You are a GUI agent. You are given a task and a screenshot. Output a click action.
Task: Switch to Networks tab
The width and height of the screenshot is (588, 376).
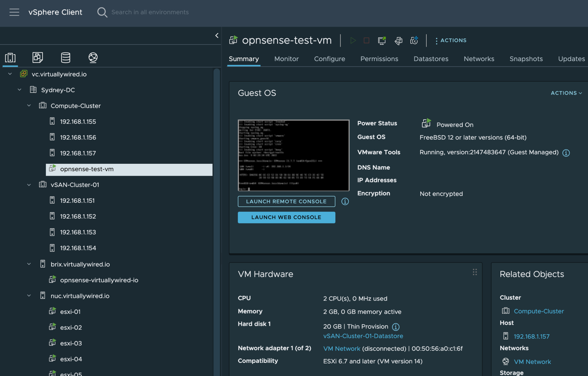click(479, 59)
